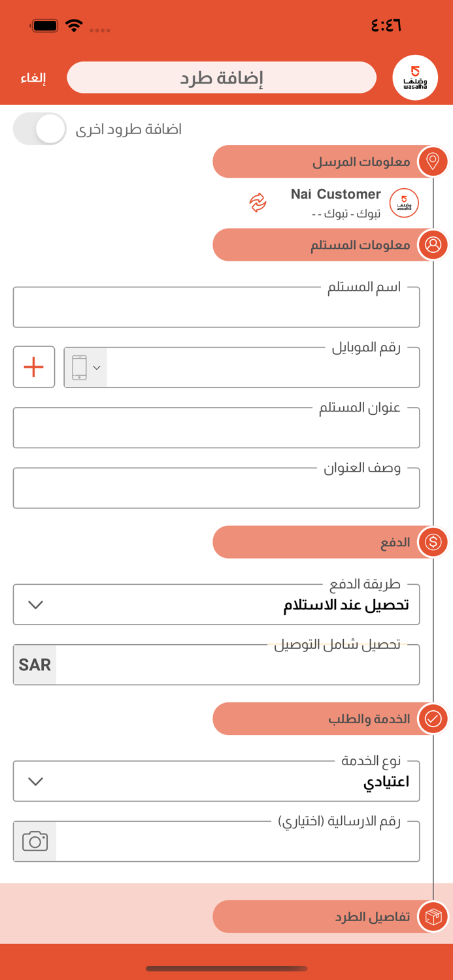The width and height of the screenshot is (453, 980).
Task: Tap the service checkmark circle icon
Action: click(x=433, y=719)
